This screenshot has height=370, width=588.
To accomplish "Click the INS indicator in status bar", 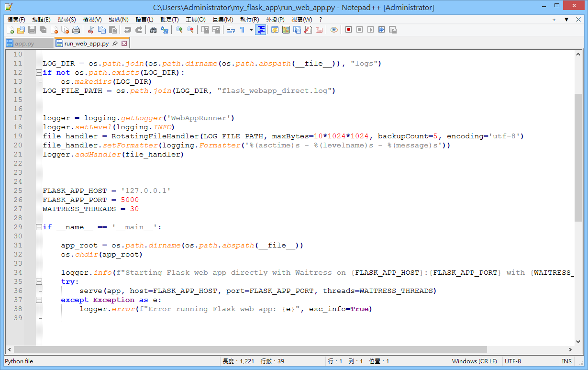I will [566, 361].
